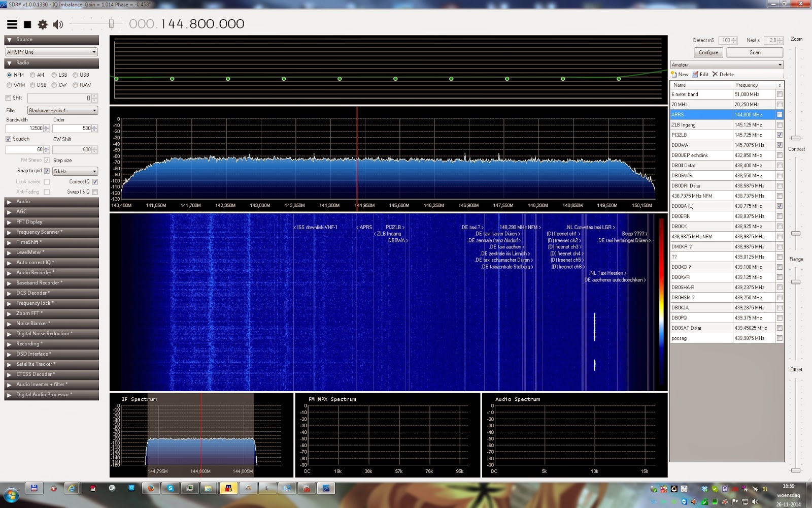The image size is (812, 508).
Task: Click the New frequency entry icon
Action: tap(674, 74)
